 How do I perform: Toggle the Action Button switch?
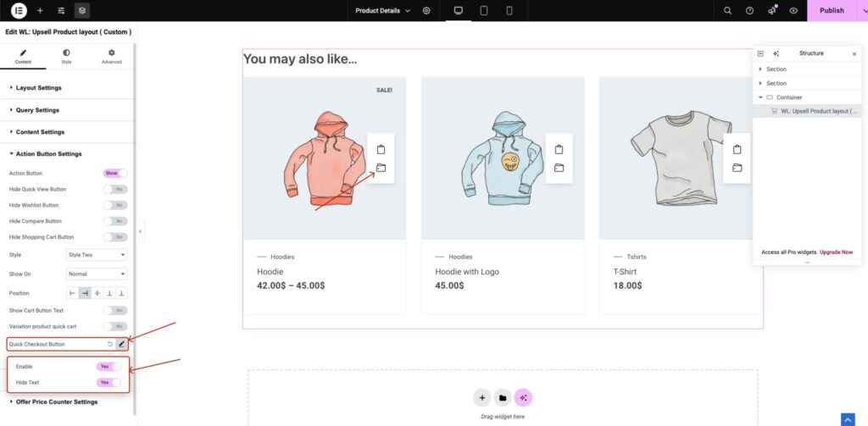tap(115, 173)
